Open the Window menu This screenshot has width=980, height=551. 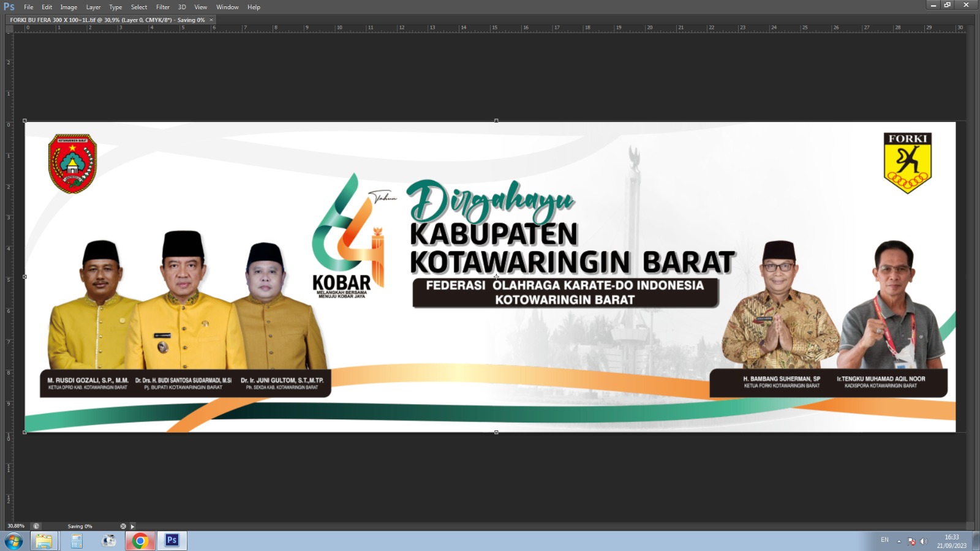tap(227, 7)
